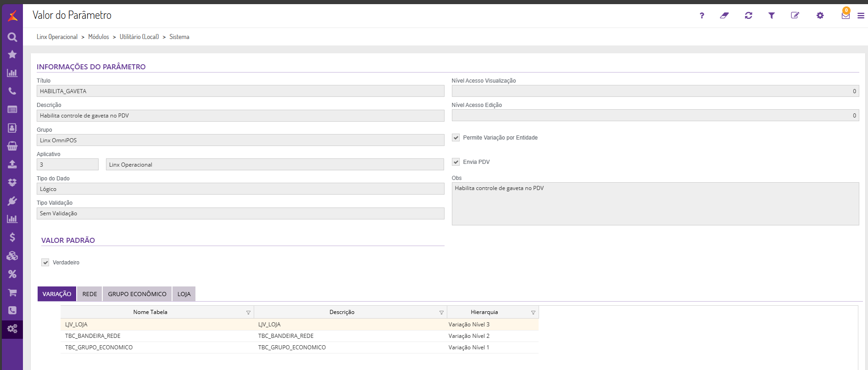Click the refresh arrows icon
Screen dimensions: 868x370
[748, 16]
